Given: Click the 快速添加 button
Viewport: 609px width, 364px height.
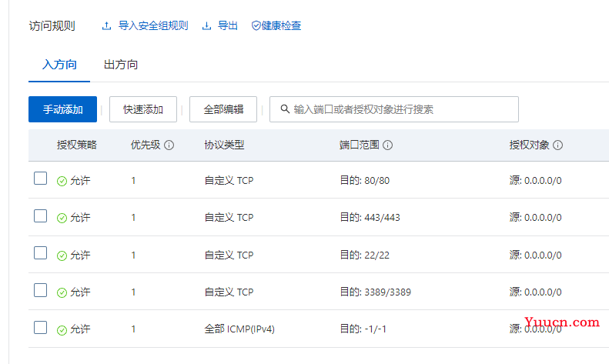Looking at the screenshot, I should (143, 109).
